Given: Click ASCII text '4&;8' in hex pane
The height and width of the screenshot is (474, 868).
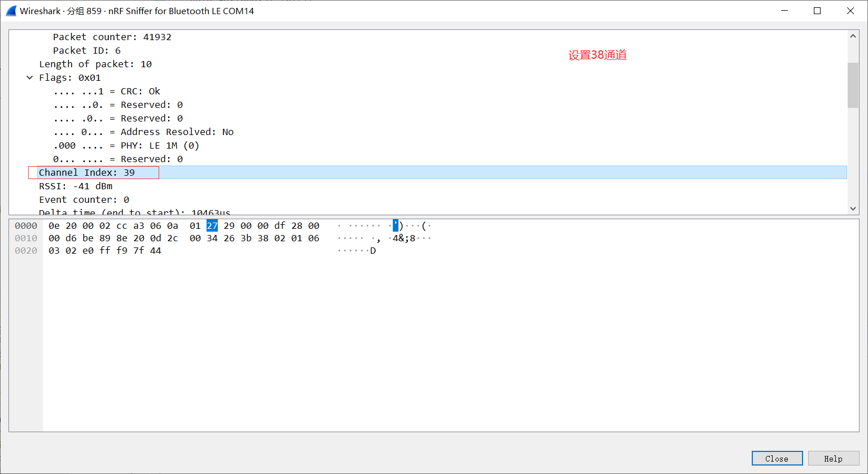Looking at the screenshot, I should 404,238.
